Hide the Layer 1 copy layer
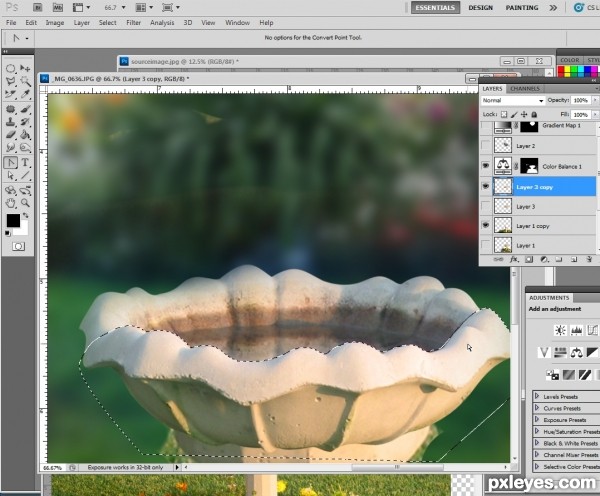600x496 pixels. coord(486,225)
